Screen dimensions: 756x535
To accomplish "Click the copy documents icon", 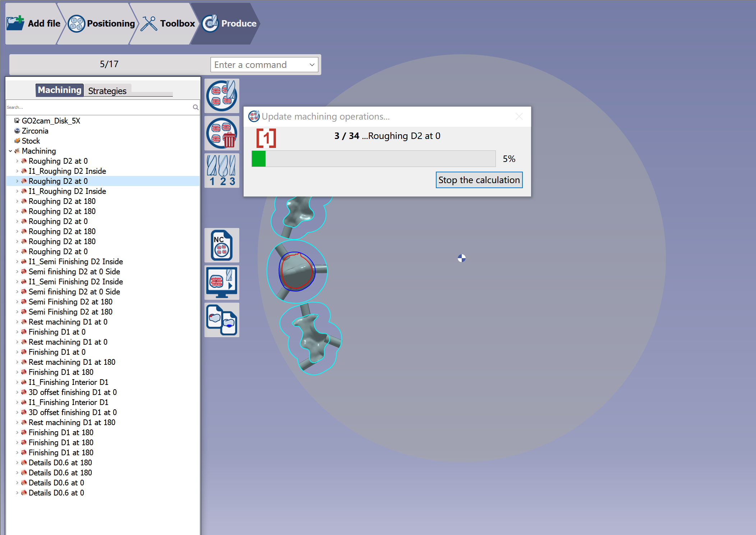I will (222, 320).
